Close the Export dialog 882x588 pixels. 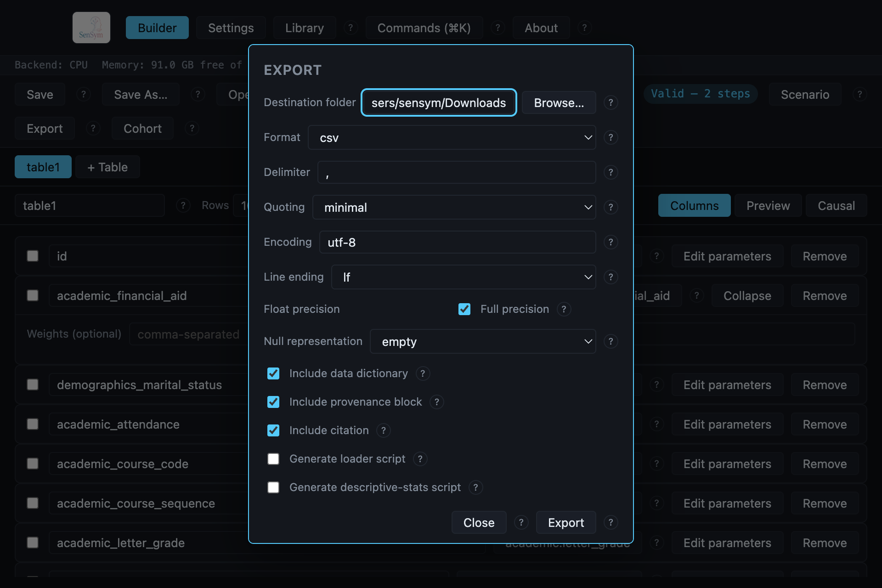(x=479, y=522)
